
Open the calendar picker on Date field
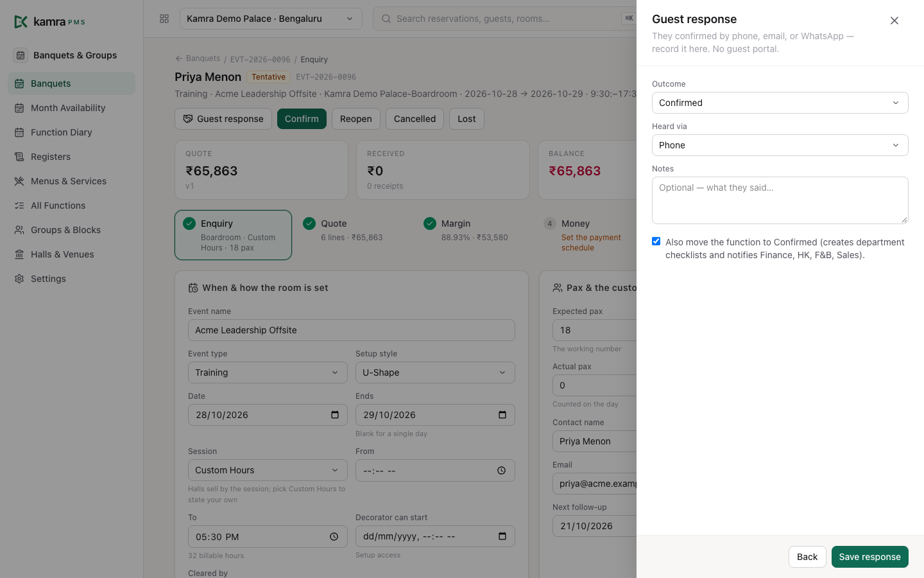[x=335, y=415]
